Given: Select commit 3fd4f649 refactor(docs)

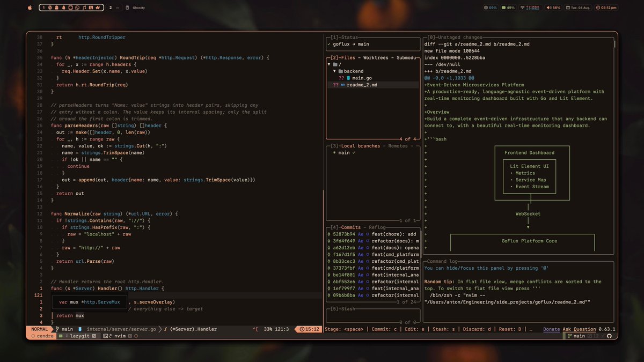Looking at the screenshot, I should tap(373, 241).
